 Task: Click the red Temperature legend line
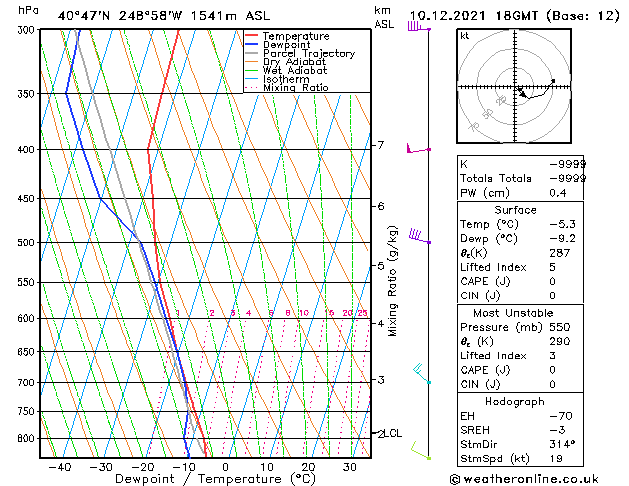(x=251, y=36)
